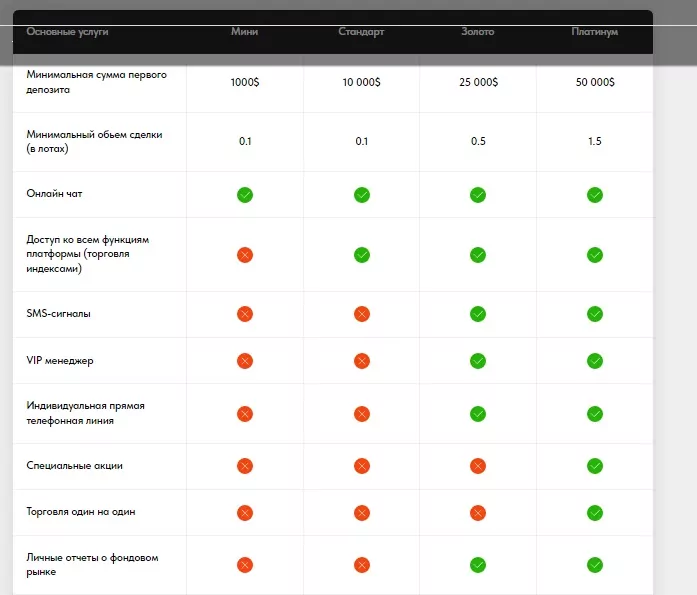Click green check for Специальные акции under Платинум
The height and width of the screenshot is (595, 697).
coord(595,466)
